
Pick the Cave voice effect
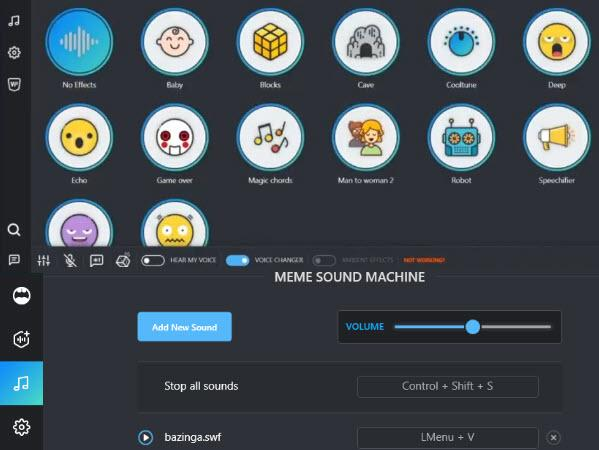coord(366,42)
